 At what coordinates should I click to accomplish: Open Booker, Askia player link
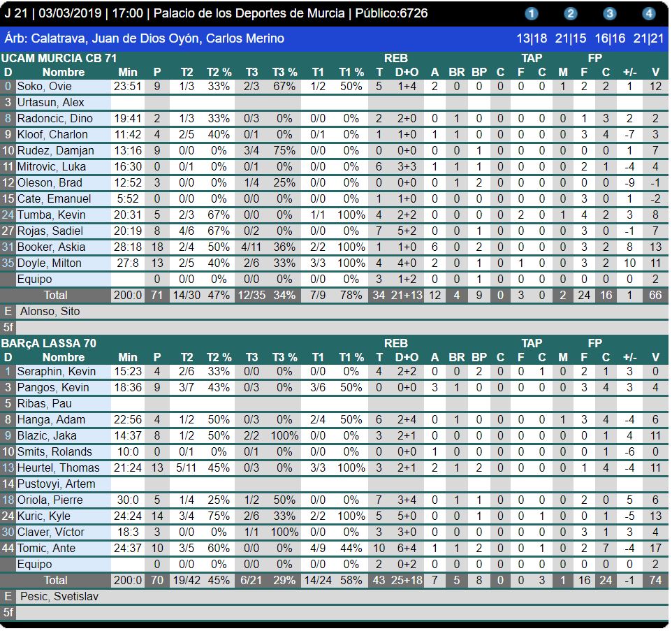click(x=51, y=247)
